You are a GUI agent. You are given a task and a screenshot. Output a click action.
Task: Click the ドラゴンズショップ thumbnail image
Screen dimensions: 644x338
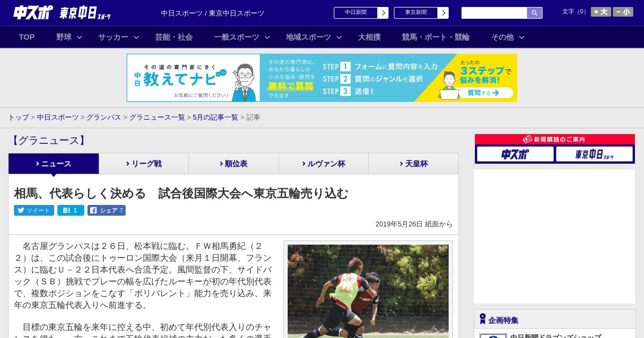point(493,336)
